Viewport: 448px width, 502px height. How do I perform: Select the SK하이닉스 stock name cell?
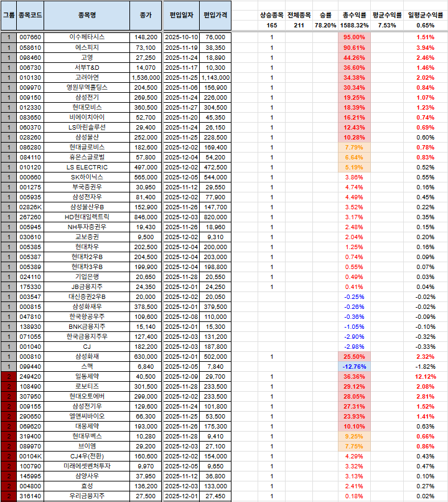86,177
